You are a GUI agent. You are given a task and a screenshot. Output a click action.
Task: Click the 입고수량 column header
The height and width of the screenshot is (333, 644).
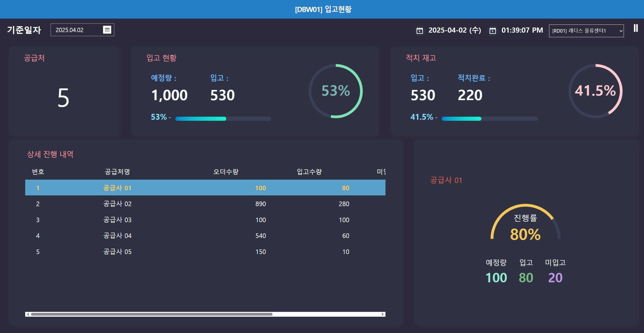click(x=309, y=171)
